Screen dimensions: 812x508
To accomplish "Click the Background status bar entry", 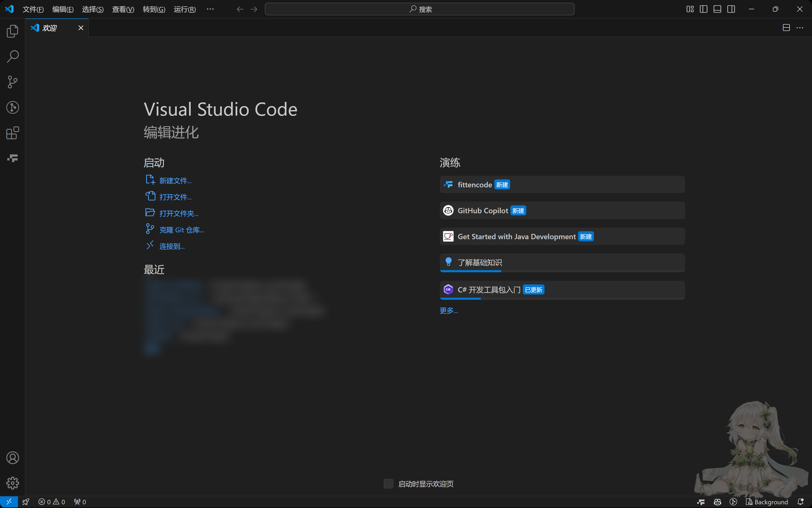I will (x=767, y=502).
